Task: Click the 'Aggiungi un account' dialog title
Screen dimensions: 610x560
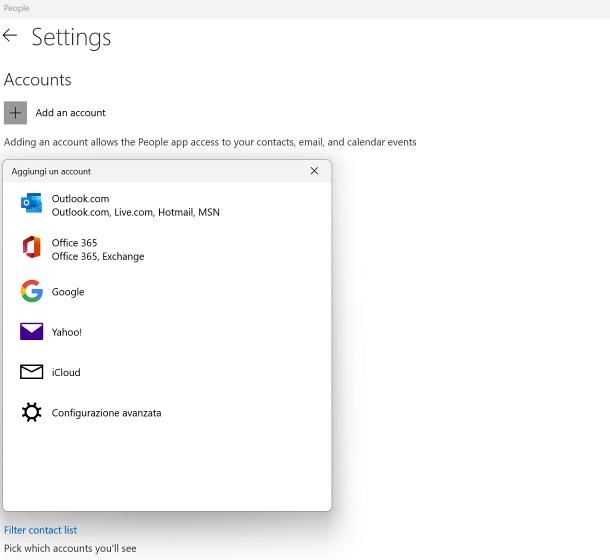Action: (x=51, y=171)
